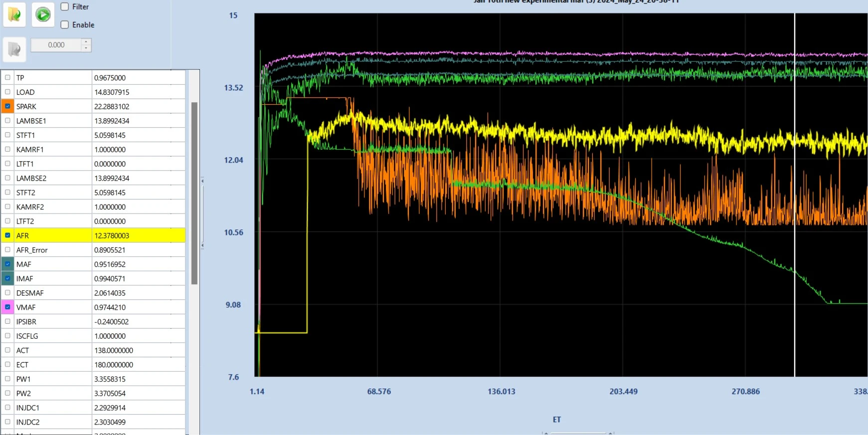
Task: Uncheck the AFR channel checkbox
Action: (7, 235)
